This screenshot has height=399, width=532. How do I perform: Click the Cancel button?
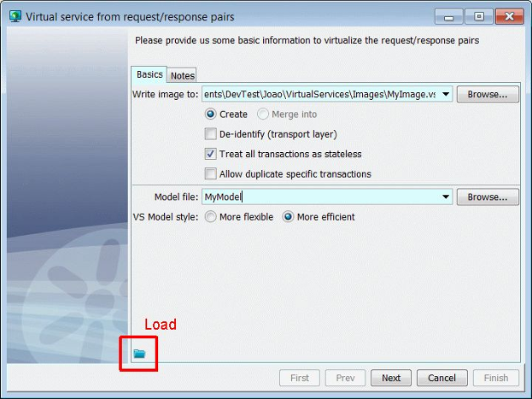441,378
